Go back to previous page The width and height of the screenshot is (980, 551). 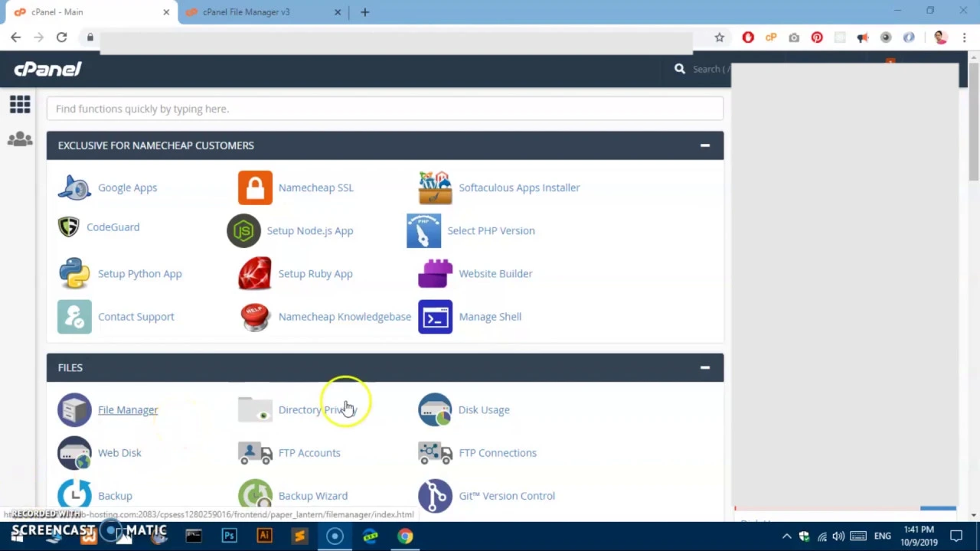[x=16, y=37]
